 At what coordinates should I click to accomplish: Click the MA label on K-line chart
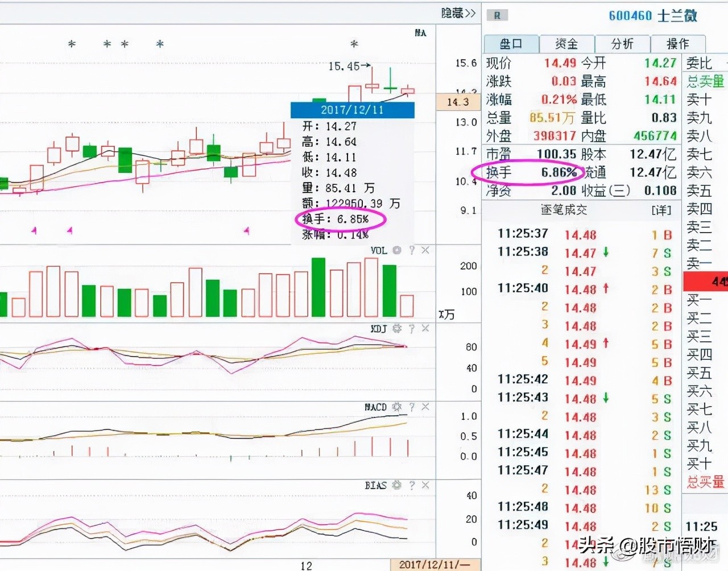420,33
